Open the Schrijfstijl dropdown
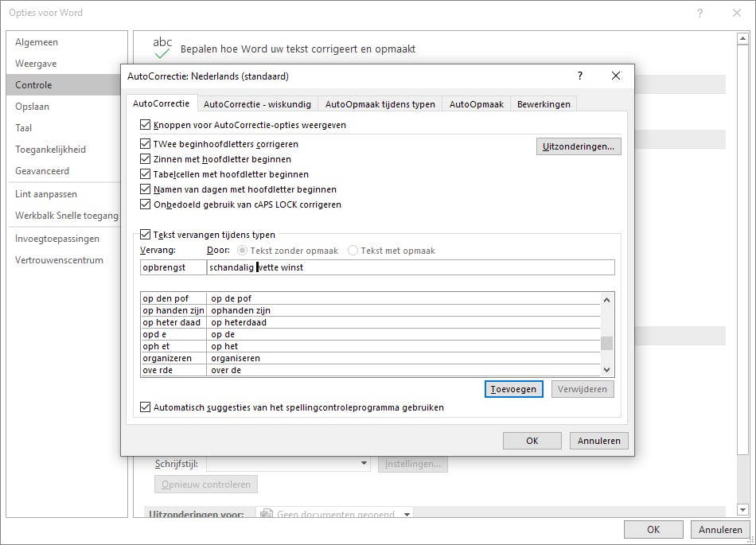 coord(364,464)
